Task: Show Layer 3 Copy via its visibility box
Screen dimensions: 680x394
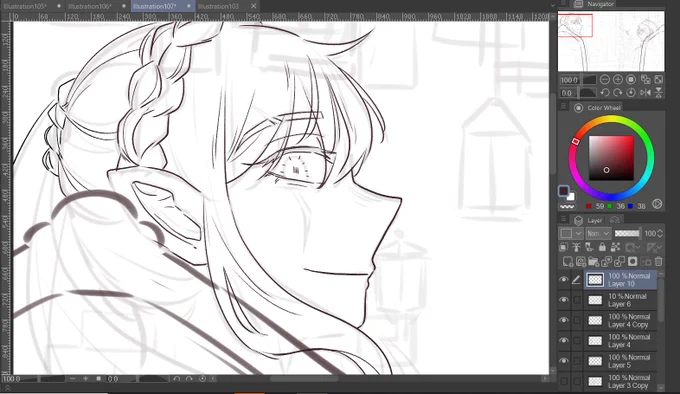Action: (563, 381)
